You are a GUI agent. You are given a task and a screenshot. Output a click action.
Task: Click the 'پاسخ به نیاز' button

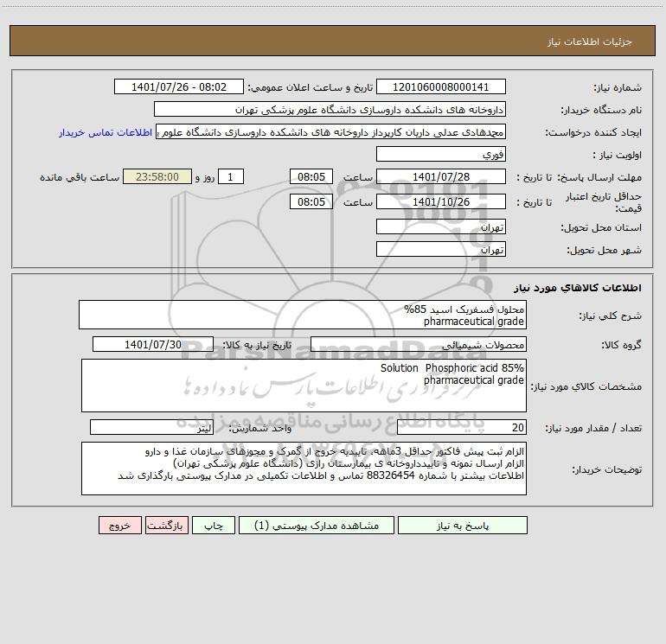(x=463, y=525)
